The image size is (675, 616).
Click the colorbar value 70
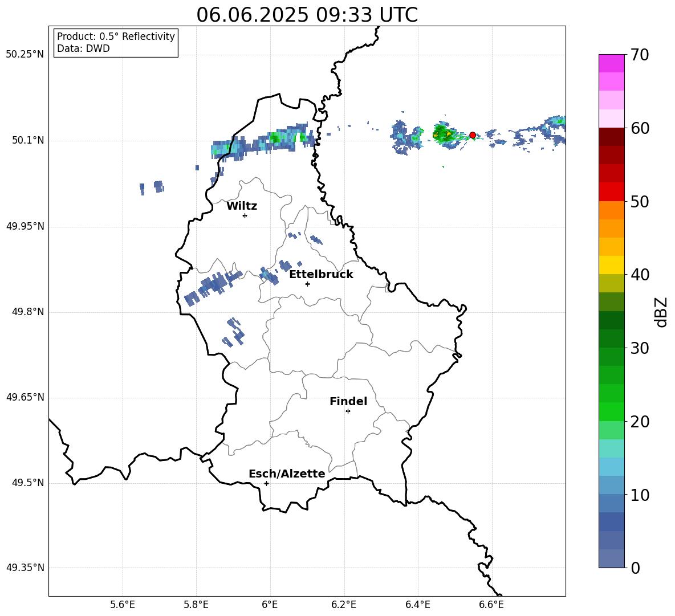pyautogui.click(x=640, y=55)
